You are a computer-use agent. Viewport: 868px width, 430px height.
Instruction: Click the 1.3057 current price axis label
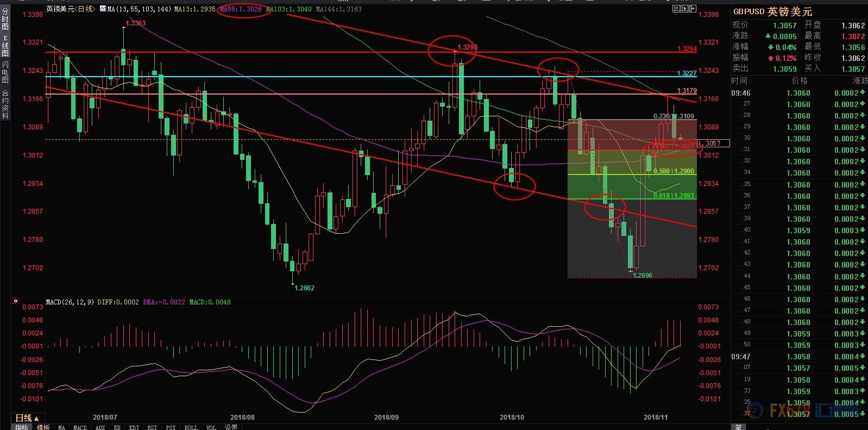713,143
